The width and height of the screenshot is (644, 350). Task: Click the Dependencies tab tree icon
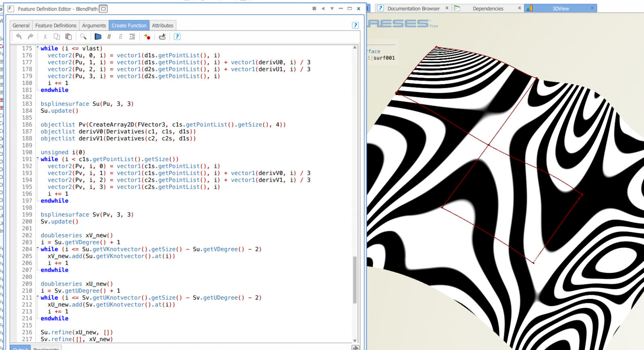(x=457, y=8)
